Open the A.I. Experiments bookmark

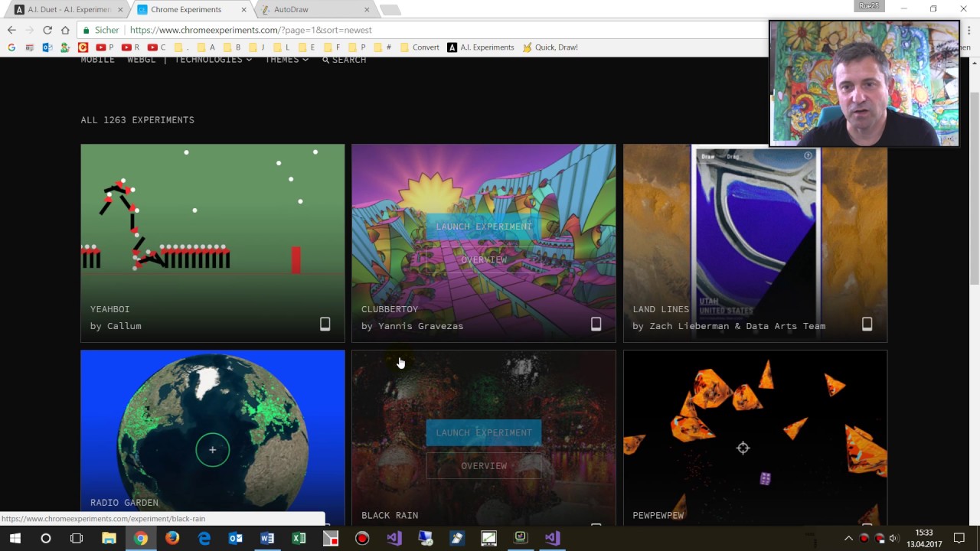click(481, 47)
